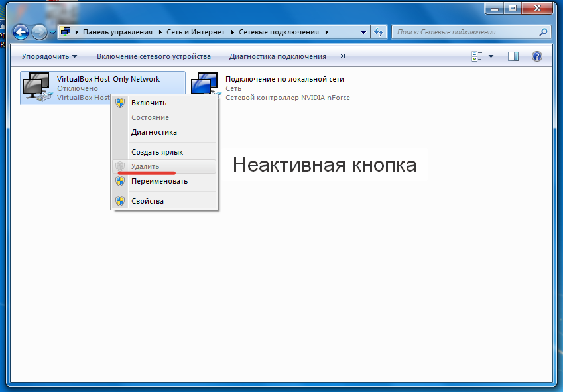The height and width of the screenshot is (392, 563).
Task: Expand the view options dropdown arrow
Action: tap(491, 56)
